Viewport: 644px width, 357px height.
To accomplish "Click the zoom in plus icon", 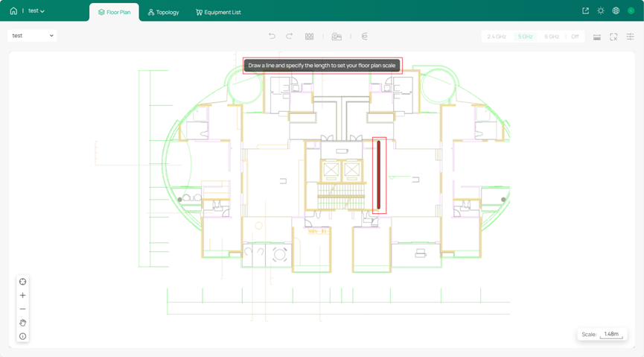I will [x=22, y=295].
